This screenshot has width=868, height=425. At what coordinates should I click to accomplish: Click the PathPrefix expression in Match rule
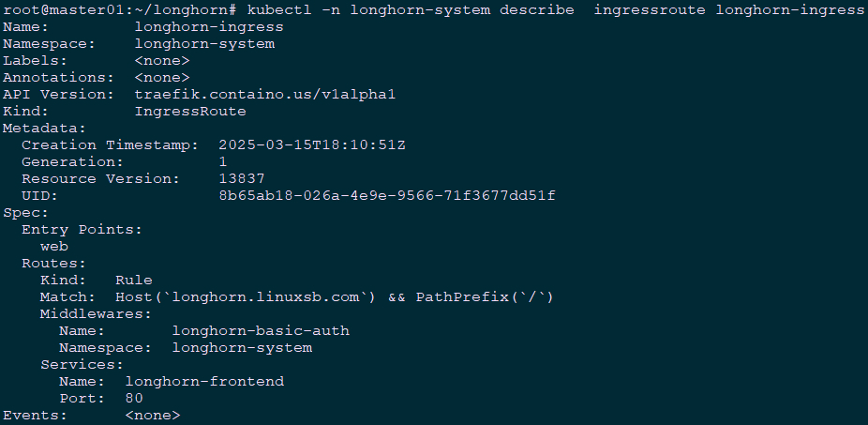pos(485,297)
